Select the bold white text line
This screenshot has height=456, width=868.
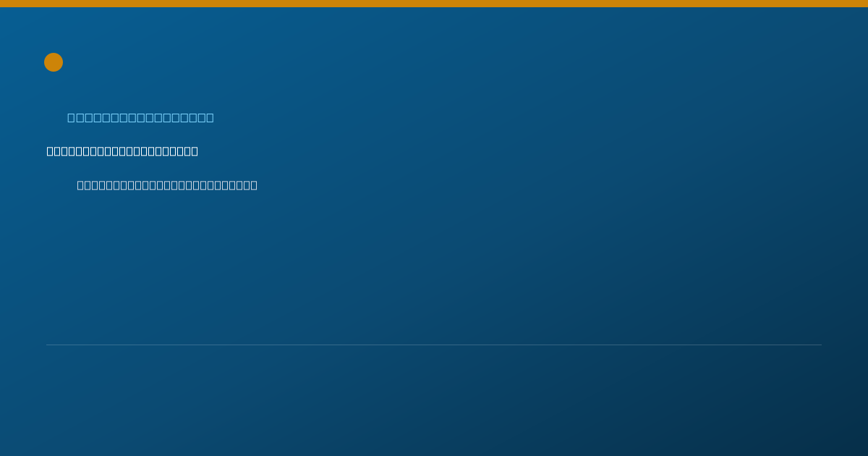point(122,151)
